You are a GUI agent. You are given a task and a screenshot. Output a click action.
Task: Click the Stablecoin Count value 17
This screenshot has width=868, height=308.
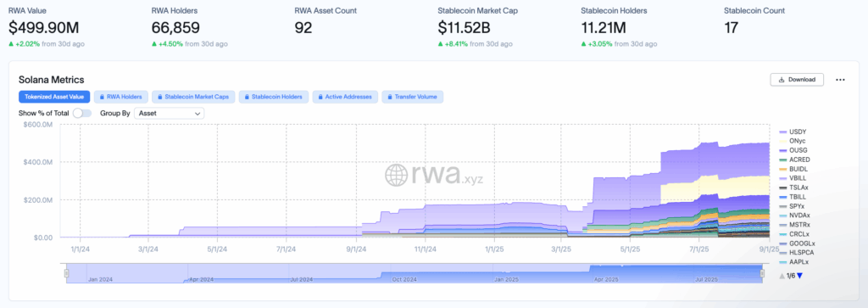[732, 27]
